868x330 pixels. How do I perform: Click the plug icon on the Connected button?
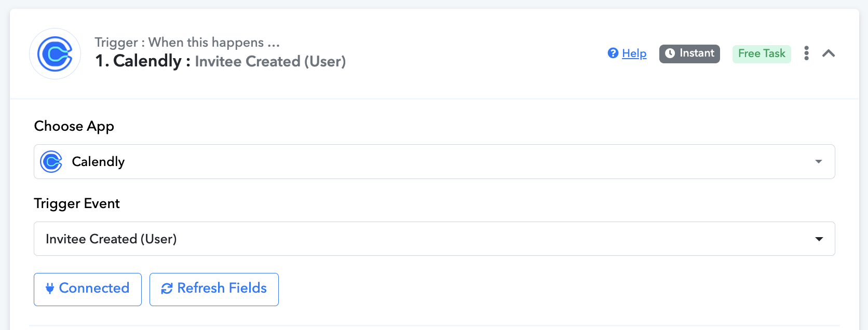click(50, 288)
